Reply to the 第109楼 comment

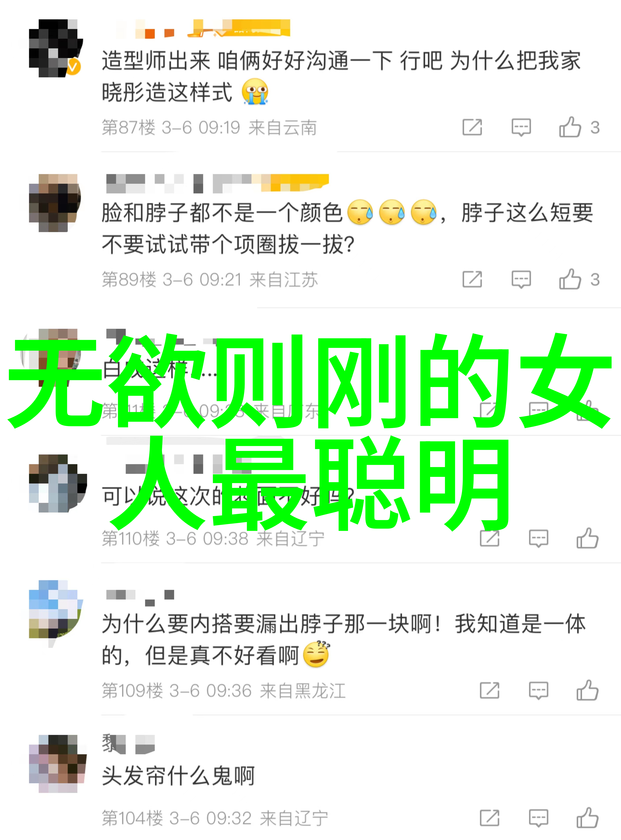pyautogui.click(x=539, y=691)
